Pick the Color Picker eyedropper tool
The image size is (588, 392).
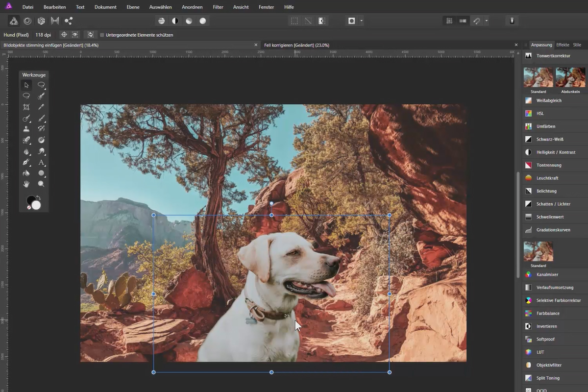41,107
